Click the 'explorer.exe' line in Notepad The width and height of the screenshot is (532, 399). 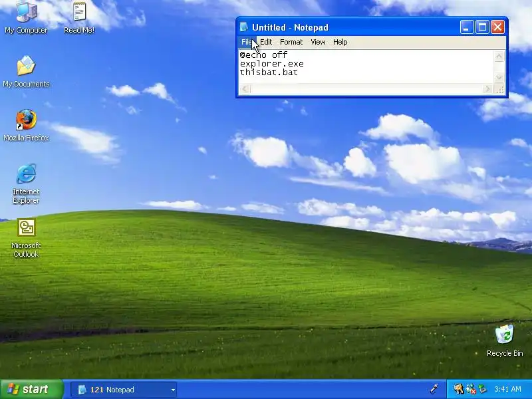click(x=272, y=64)
